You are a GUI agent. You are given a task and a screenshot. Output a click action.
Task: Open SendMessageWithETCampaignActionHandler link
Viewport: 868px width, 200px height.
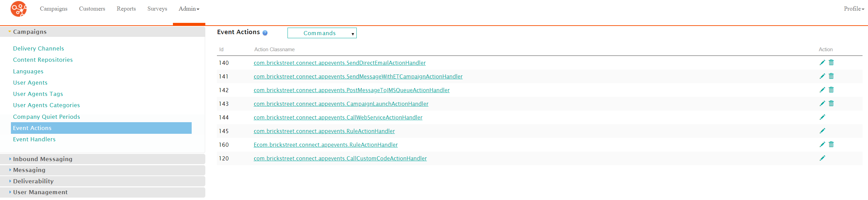[x=358, y=76]
